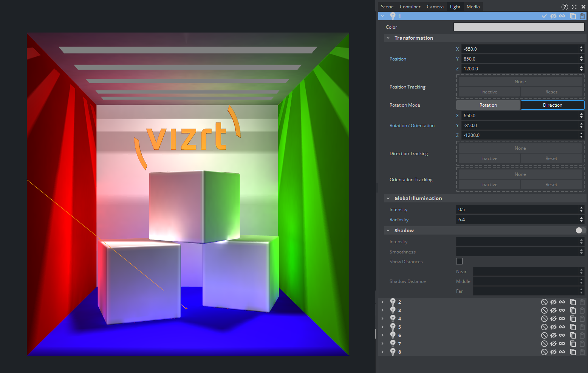This screenshot has height=373, width=588.
Task: Click the paste icon for light 1
Action: [x=582, y=16]
